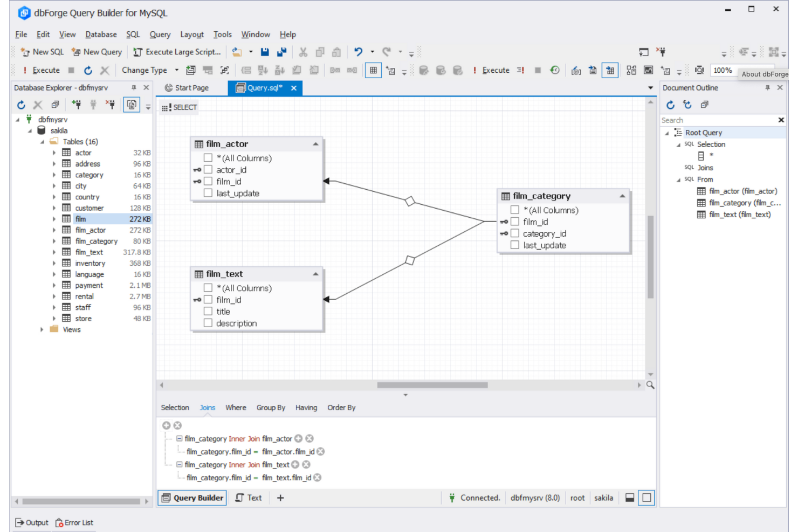
Task: Switch to the Start Page tab
Action: (191, 87)
